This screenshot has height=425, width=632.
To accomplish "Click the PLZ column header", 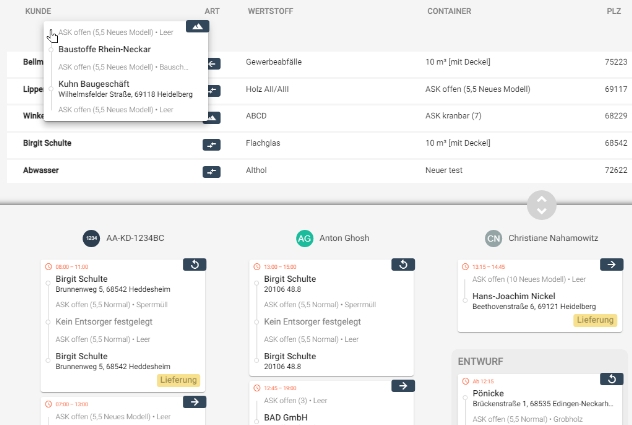I will pyautogui.click(x=614, y=11).
